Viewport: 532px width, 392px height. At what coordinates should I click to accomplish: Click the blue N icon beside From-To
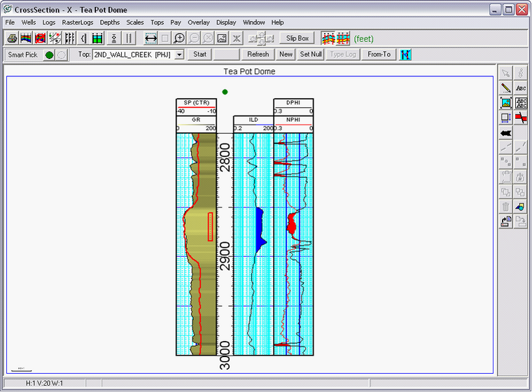406,54
